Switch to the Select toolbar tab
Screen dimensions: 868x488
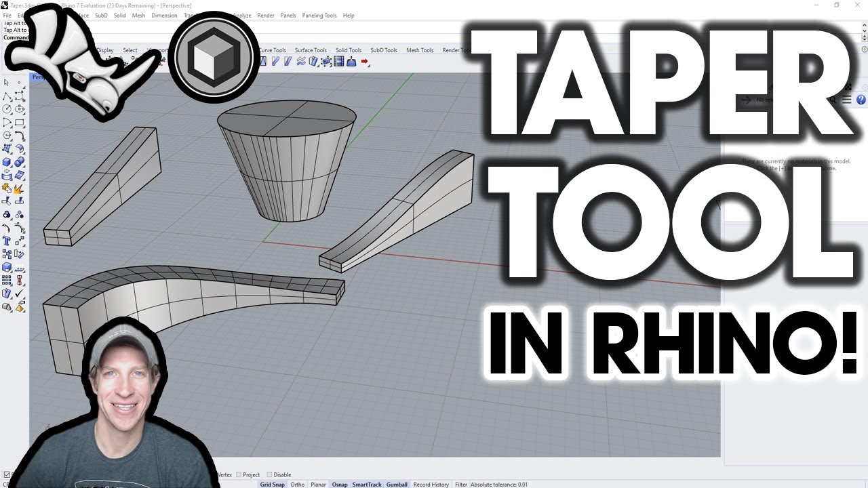130,50
